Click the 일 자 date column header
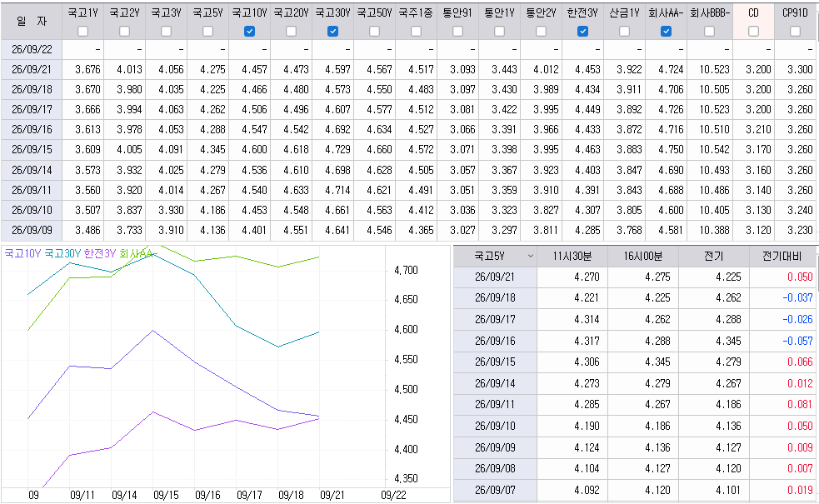This screenshot has width=819, height=504. coord(32,21)
